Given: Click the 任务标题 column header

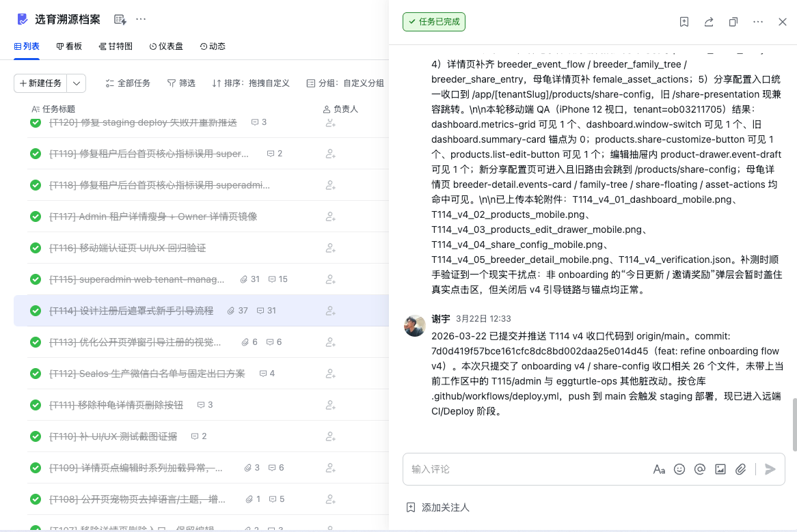Looking at the screenshot, I should click(53, 109).
